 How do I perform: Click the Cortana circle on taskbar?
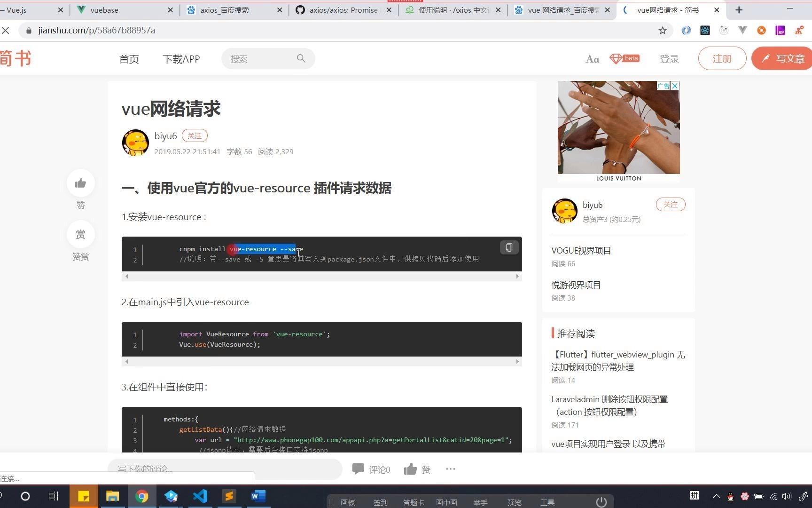25,496
